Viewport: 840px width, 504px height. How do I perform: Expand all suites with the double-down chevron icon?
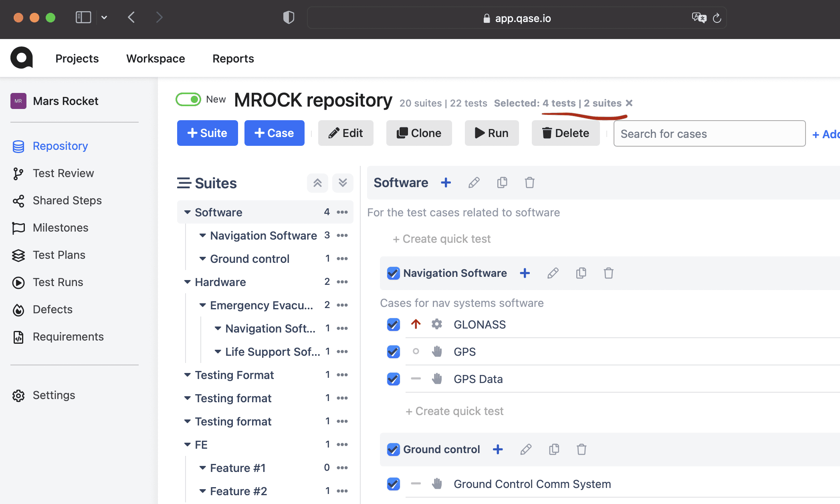pos(343,183)
